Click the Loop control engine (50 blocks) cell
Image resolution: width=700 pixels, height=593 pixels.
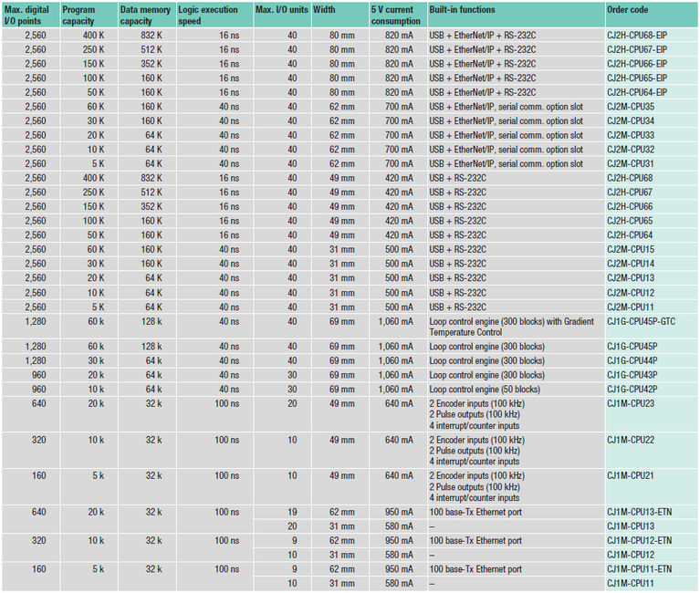click(x=486, y=389)
